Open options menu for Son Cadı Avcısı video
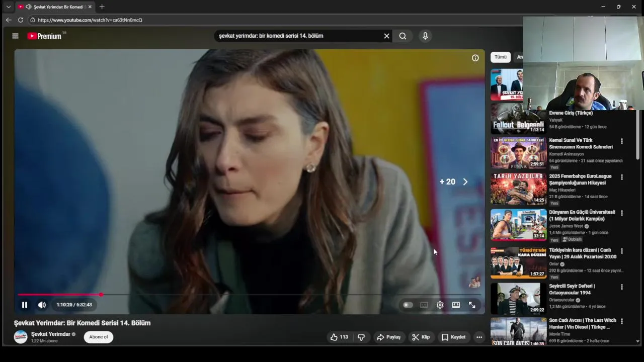This screenshot has height=362, width=644. [x=622, y=321]
